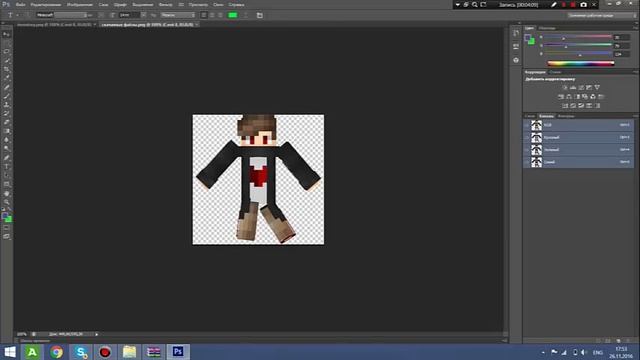The image size is (640, 360).
Task: Set text alignment to center
Action: [x=212, y=15]
